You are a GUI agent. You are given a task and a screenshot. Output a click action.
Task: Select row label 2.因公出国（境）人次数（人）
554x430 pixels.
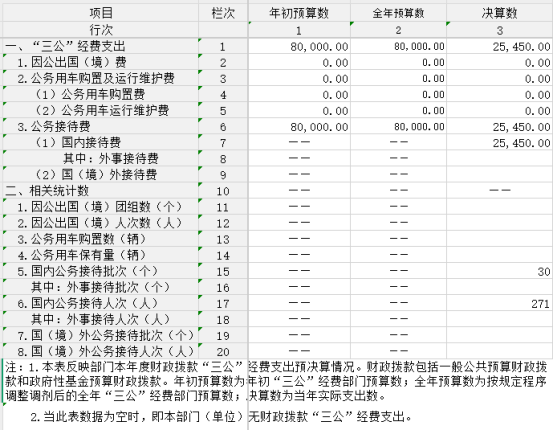point(100,223)
